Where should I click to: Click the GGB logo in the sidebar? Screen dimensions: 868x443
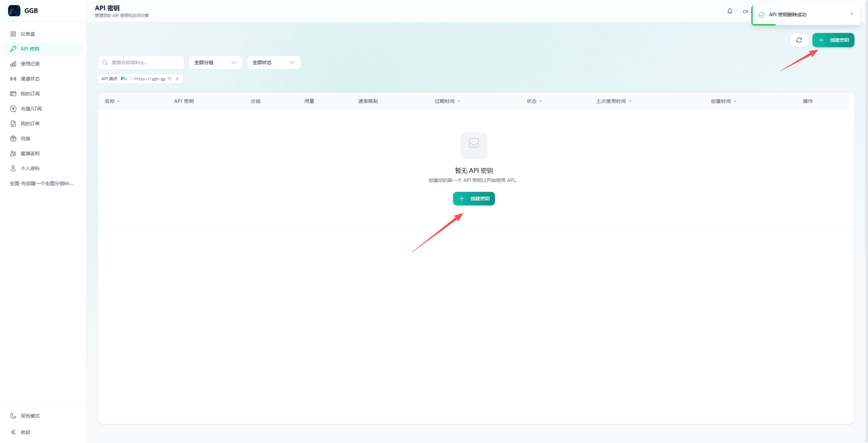[x=14, y=10]
